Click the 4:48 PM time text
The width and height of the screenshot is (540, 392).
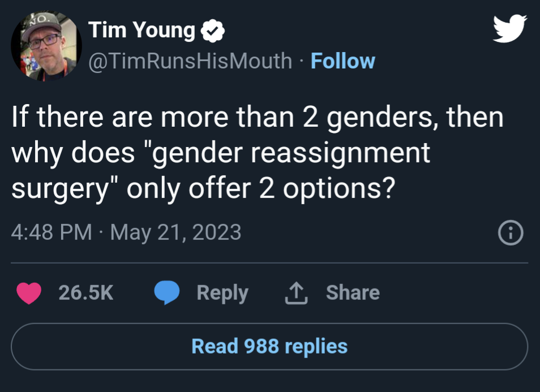pos(52,232)
